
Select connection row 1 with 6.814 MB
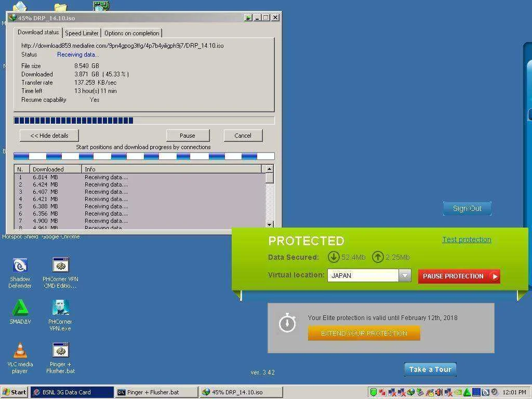click(x=140, y=177)
